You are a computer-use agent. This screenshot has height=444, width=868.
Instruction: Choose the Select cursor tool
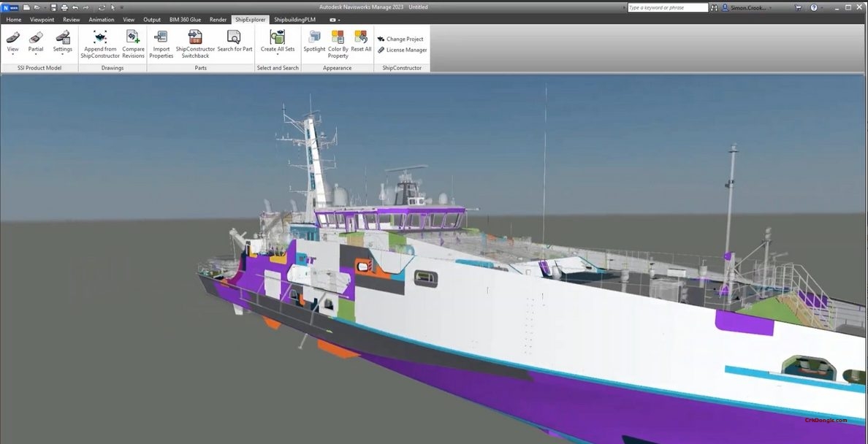pyautogui.click(x=113, y=7)
